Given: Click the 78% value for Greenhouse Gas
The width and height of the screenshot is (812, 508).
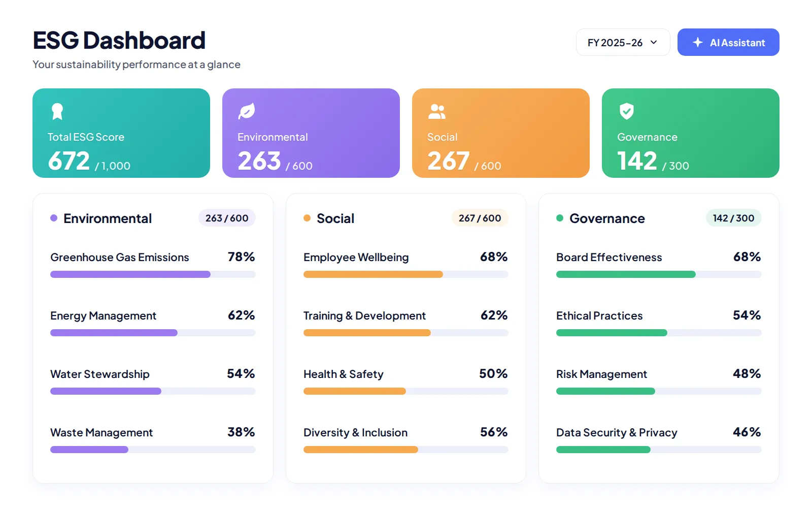Looking at the screenshot, I should click(x=241, y=257).
